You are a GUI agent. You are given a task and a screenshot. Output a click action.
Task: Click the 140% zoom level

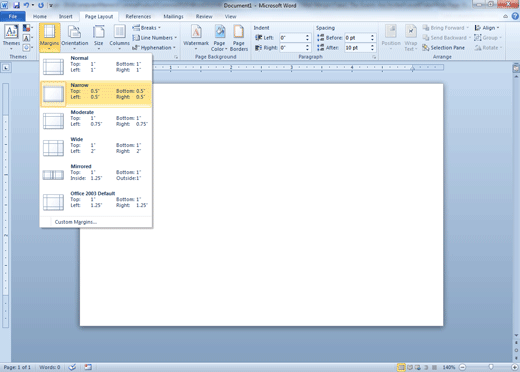[x=449, y=367]
